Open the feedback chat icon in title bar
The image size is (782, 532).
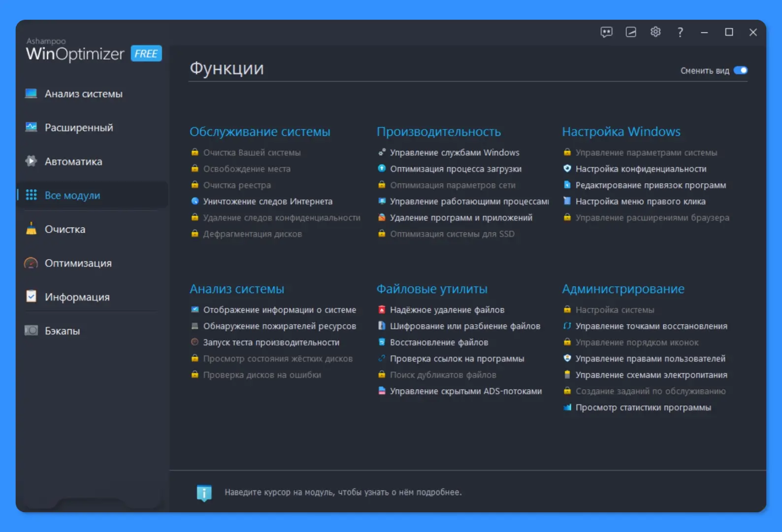tap(606, 32)
